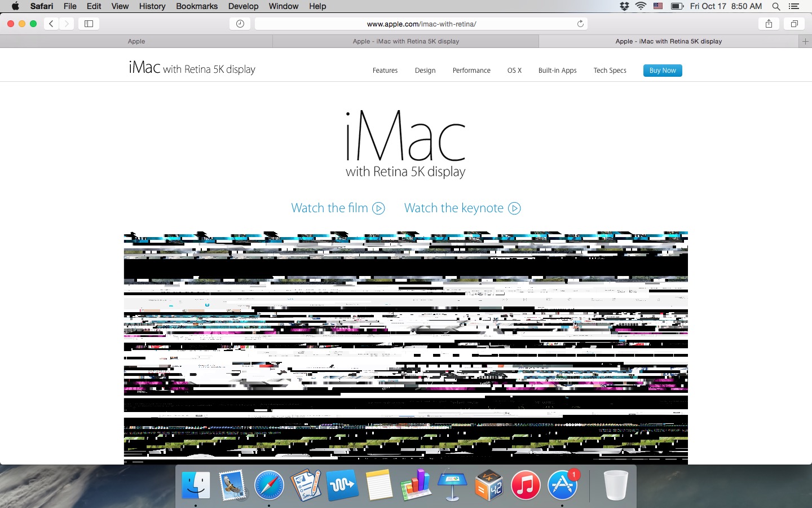The height and width of the screenshot is (508, 812).
Task: Toggle the Safari sidebar button
Action: click(89, 24)
